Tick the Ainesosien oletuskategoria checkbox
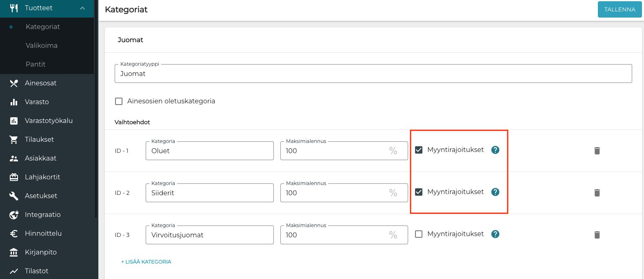Image resolution: width=644 pixels, height=279 pixels. click(x=119, y=101)
